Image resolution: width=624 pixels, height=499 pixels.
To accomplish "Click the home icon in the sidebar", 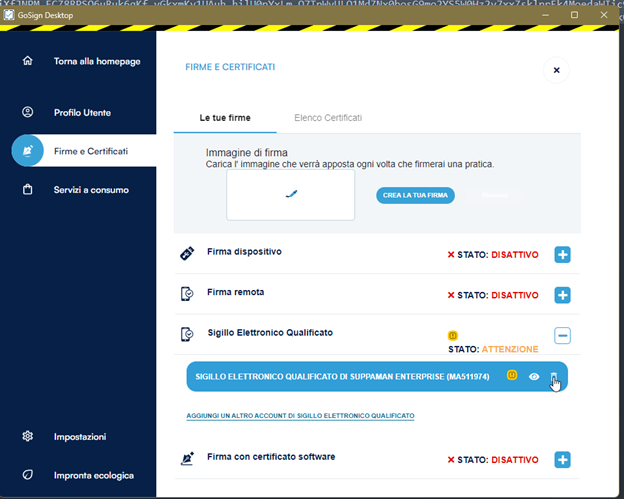I will pos(28,61).
